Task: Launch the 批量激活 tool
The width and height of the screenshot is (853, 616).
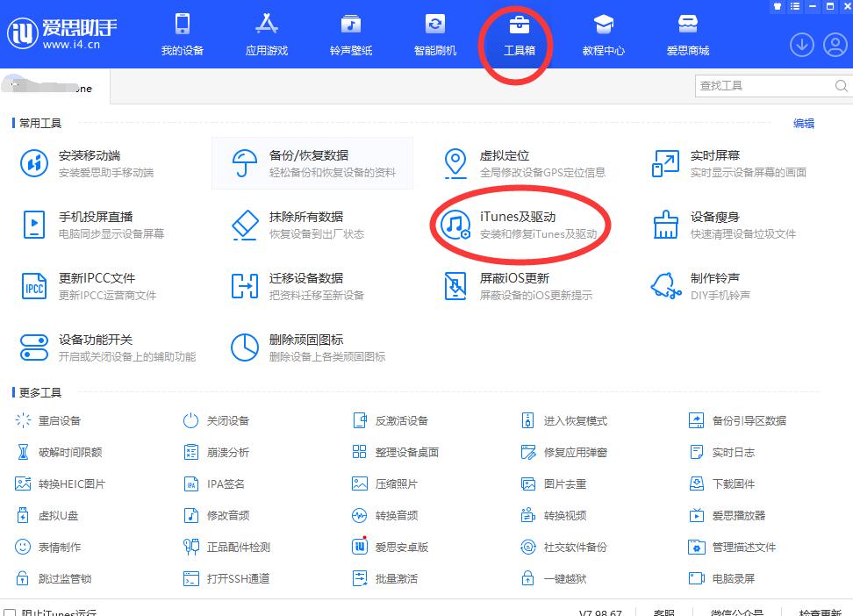Action: tap(384, 578)
